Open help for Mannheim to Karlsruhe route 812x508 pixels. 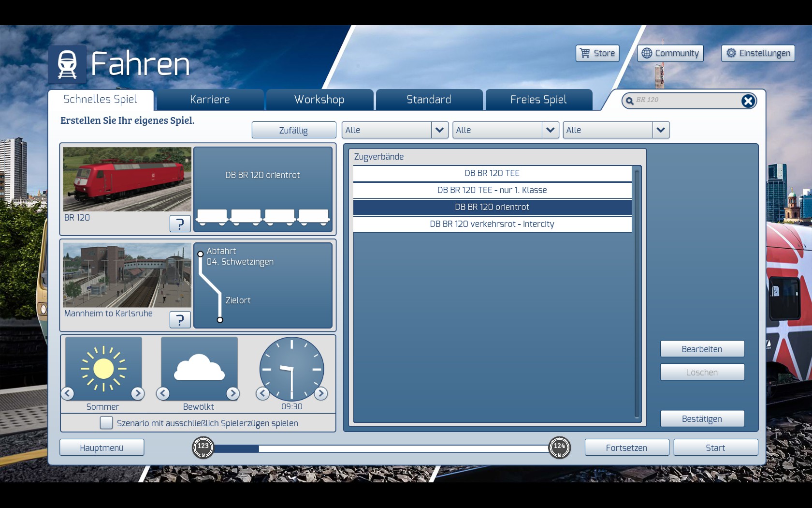click(x=180, y=320)
